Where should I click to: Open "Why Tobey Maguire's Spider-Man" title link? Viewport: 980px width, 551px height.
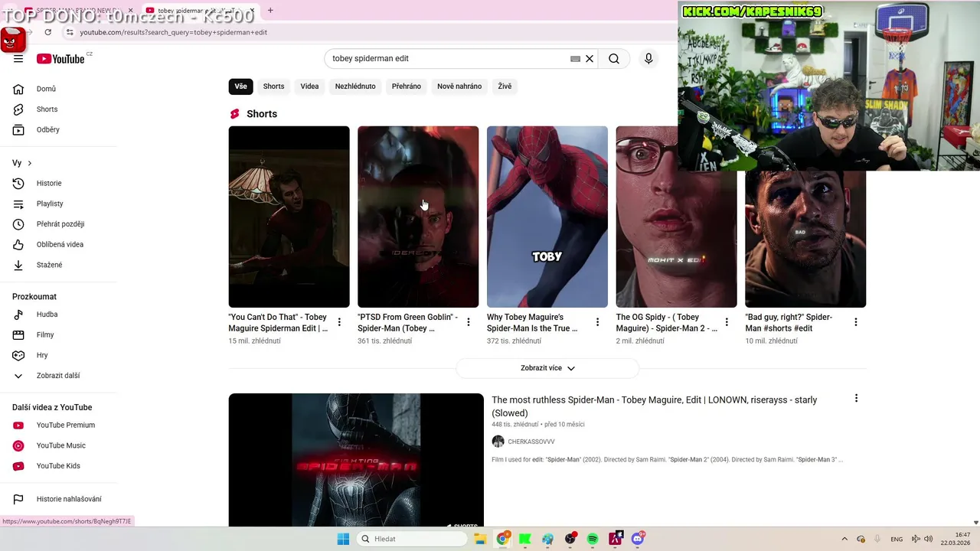point(532,323)
